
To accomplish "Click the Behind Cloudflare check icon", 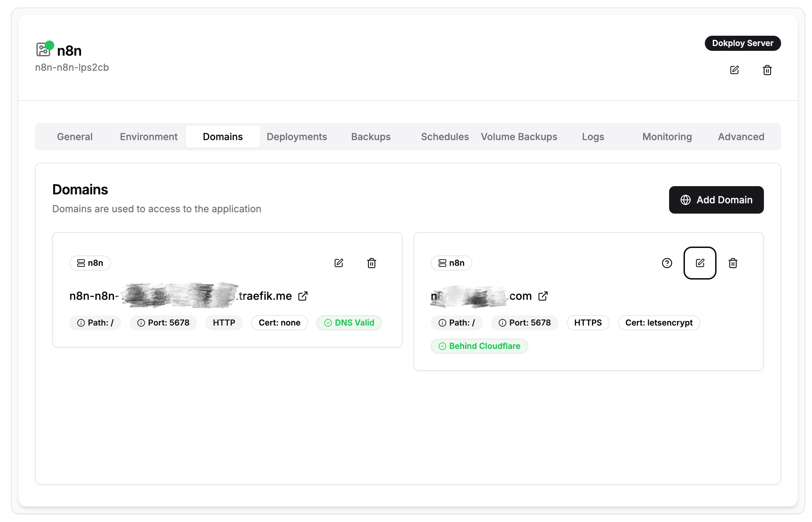I will click(442, 346).
